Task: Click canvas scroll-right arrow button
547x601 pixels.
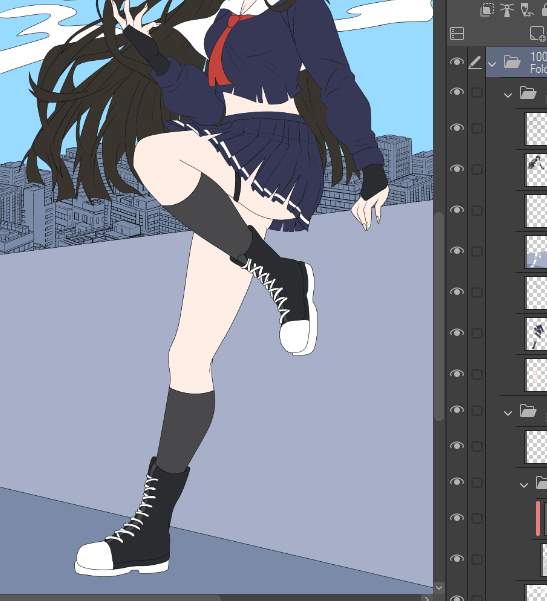Action: (429, 598)
